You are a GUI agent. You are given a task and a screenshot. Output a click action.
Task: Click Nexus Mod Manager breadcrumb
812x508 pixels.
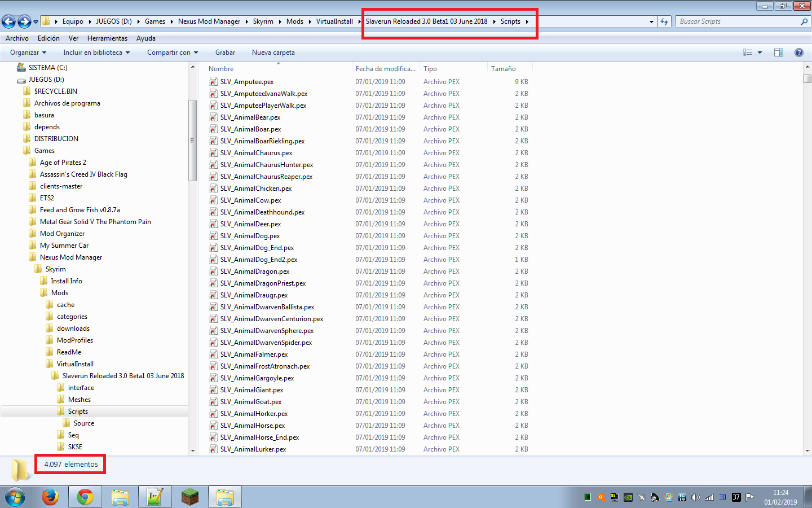click(x=209, y=21)
